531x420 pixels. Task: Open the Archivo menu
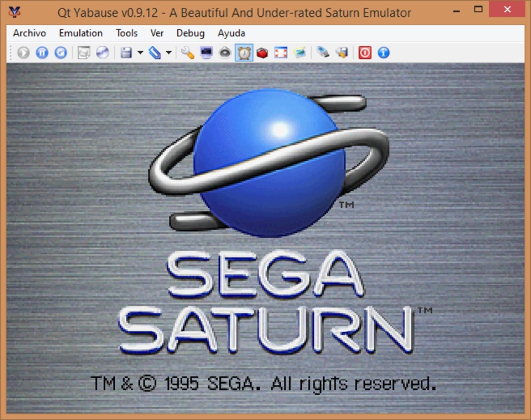click(29, 33)
